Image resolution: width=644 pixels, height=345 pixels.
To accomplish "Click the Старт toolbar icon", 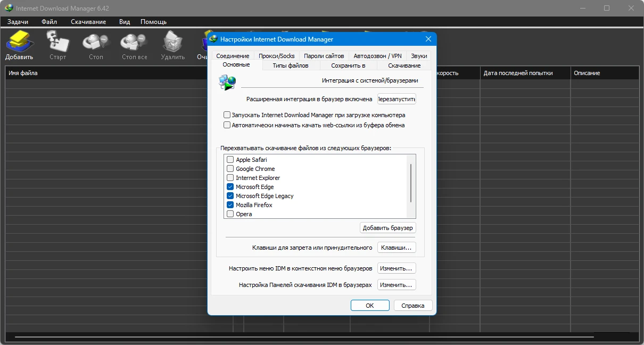I will point(57,42).
